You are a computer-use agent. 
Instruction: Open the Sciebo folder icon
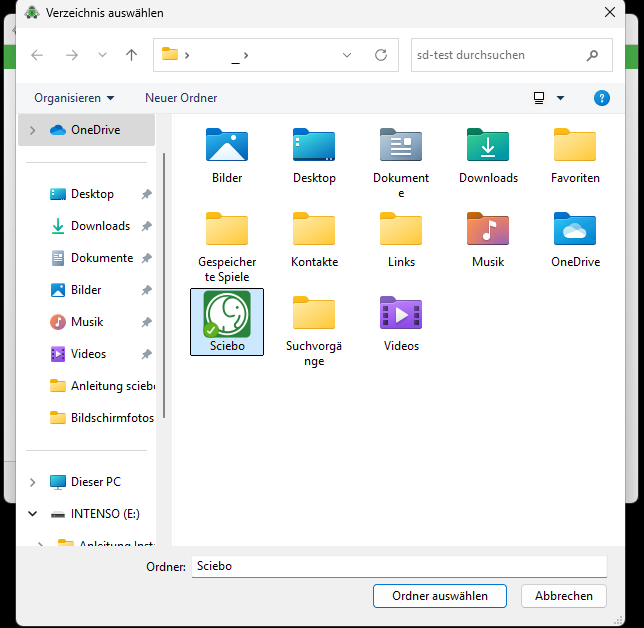[x=227, y=314]
